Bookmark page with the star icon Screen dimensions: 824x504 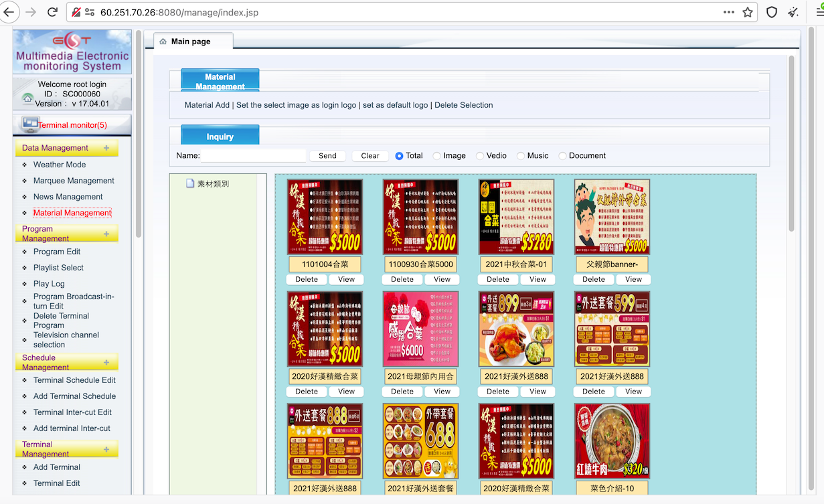748,12
